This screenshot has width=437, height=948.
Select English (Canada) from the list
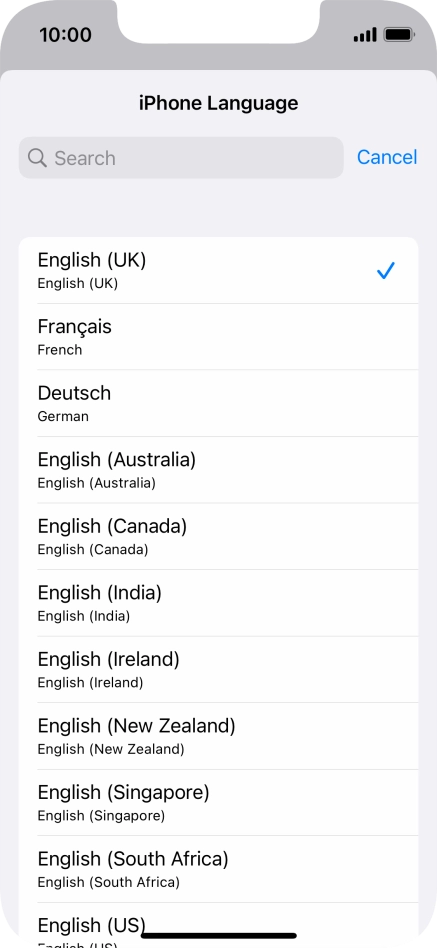point(218,536)
